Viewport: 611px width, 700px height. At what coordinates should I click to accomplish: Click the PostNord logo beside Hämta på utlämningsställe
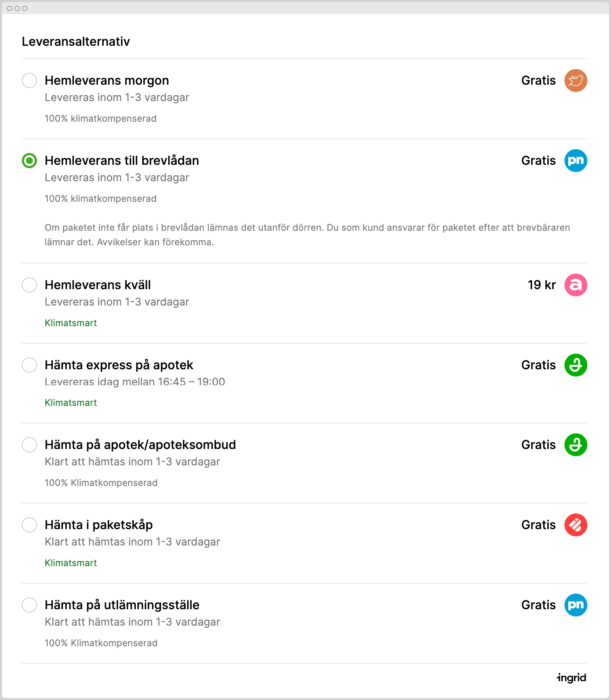point(576,605)
